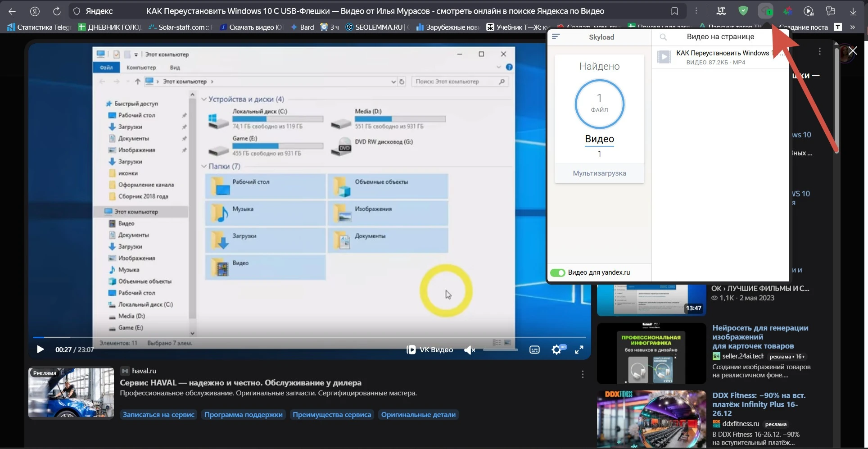
Task: Bookmark this page with the bookmark icon
Action: pyautogui.click(x=674, y=11)
